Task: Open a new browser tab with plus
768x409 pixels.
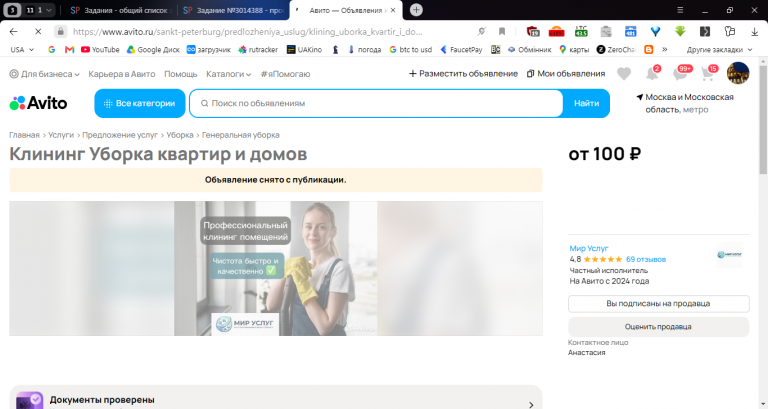Action: (416, 10)
